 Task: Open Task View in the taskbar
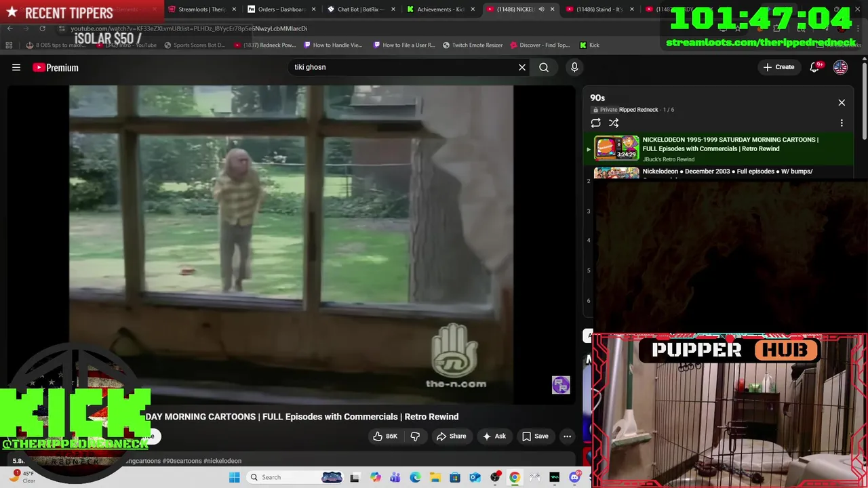click(355, 477)
